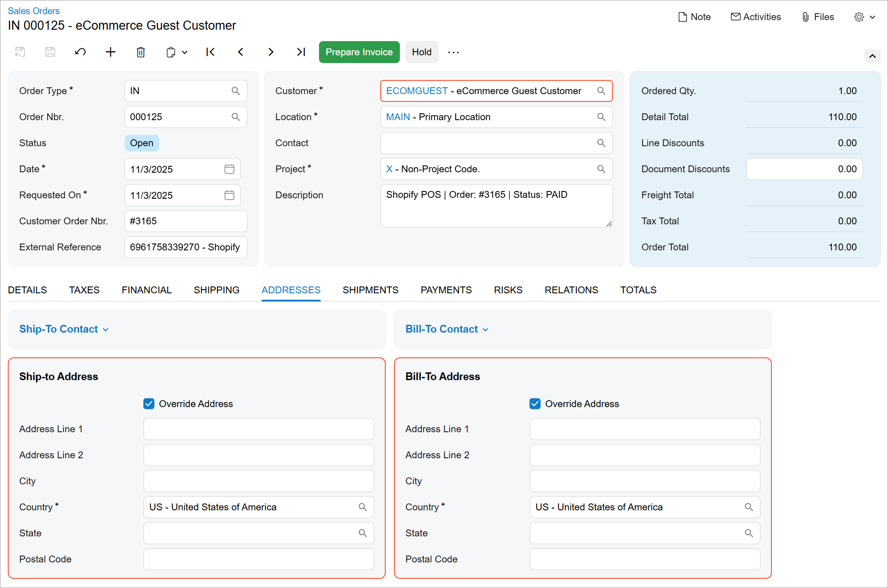Click the Customer Order Nbr. field
This screenshot has width=888, height=588.
[x=186, y=221]
